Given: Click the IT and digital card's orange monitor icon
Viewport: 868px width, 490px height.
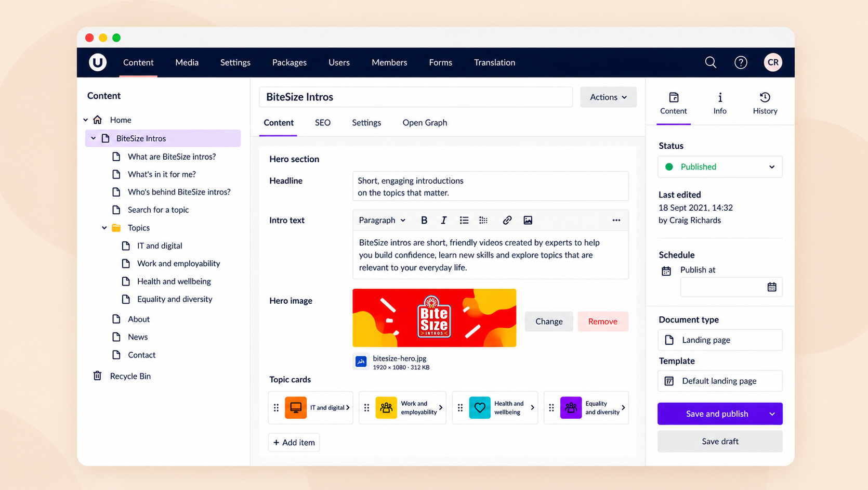Looking at the screenshot, I should pos(296,408).
